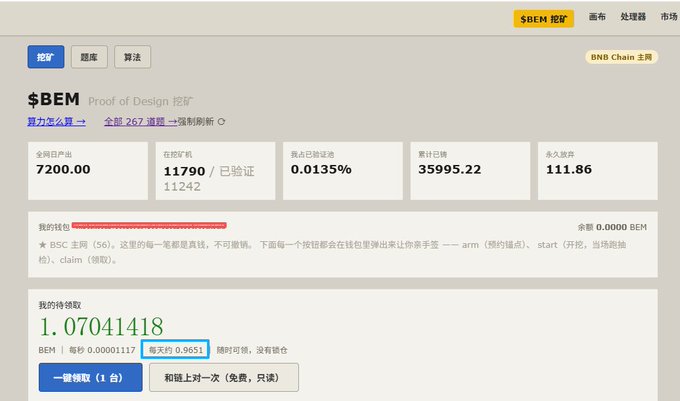Click the 我的待领取 label
This screenshot has width=680, height=401.
tap(60, 305)
